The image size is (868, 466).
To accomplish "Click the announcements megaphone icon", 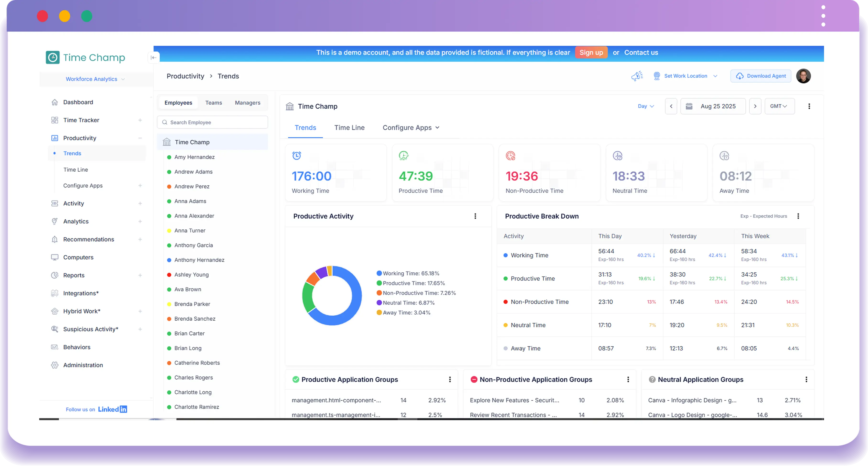I will pyautogui.click(x=637, y=76).
